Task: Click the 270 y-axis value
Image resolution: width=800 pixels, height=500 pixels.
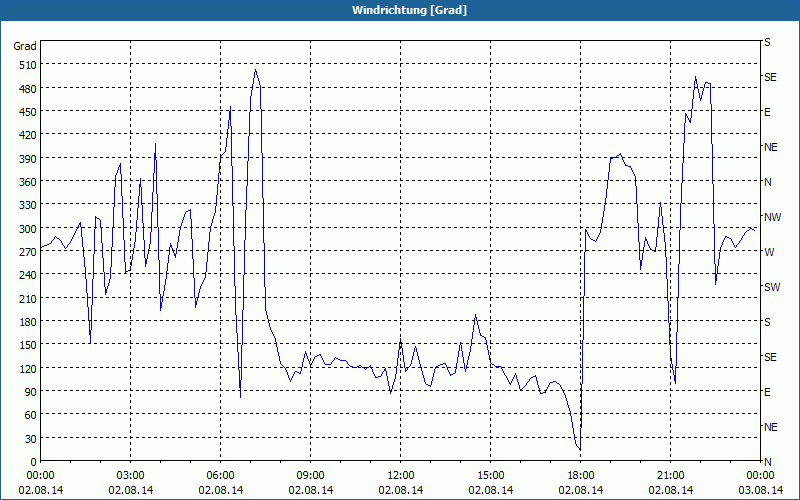Action: point(28,252)
